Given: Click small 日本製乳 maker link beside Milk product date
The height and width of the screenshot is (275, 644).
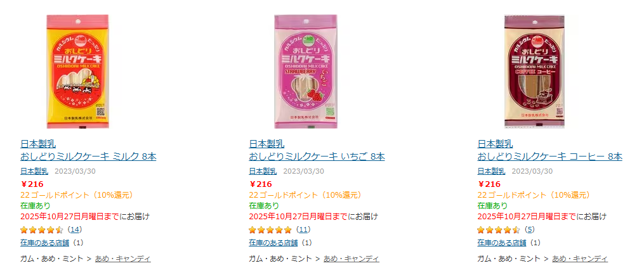Looking at the screenshot, I should pos(34,171).
